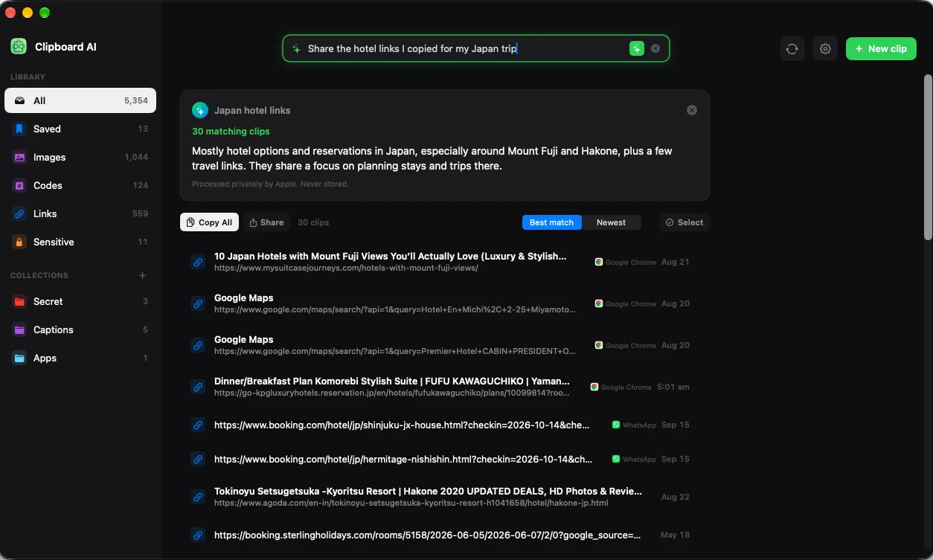Open the booking.com hermitage-nishishin clip

(x=444, y=459)
